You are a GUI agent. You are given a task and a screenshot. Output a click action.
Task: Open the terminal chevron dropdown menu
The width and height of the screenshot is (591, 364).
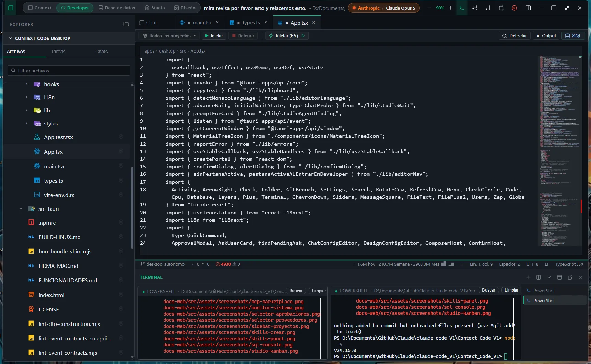click(549, 277)
